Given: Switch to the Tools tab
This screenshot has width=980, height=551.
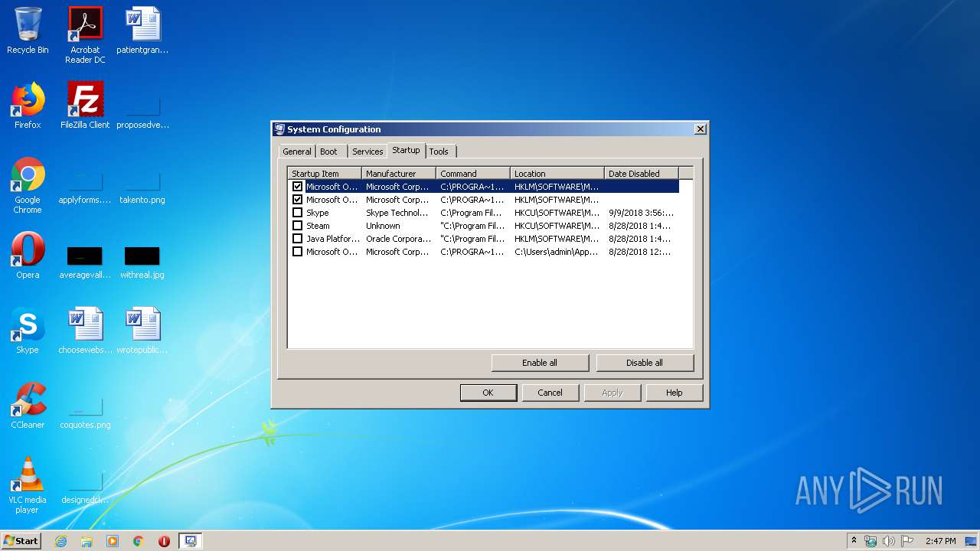Looking at the screenshot, I should click(x=439, y=152).
